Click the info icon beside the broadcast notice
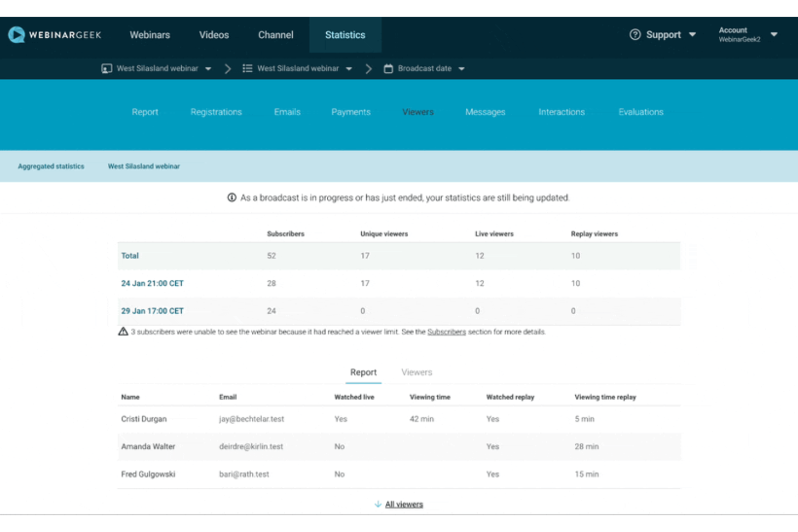This screenshot has height=532, width=798. 231,198
